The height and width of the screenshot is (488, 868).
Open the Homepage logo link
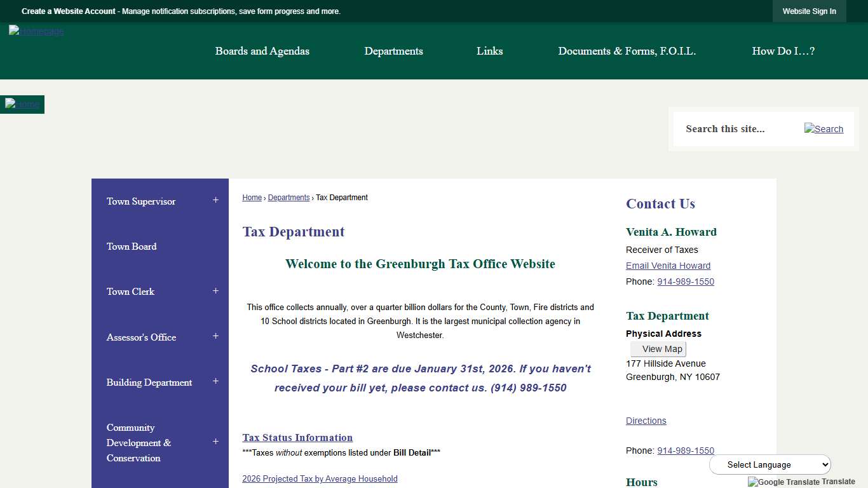(x=36, y=30)
